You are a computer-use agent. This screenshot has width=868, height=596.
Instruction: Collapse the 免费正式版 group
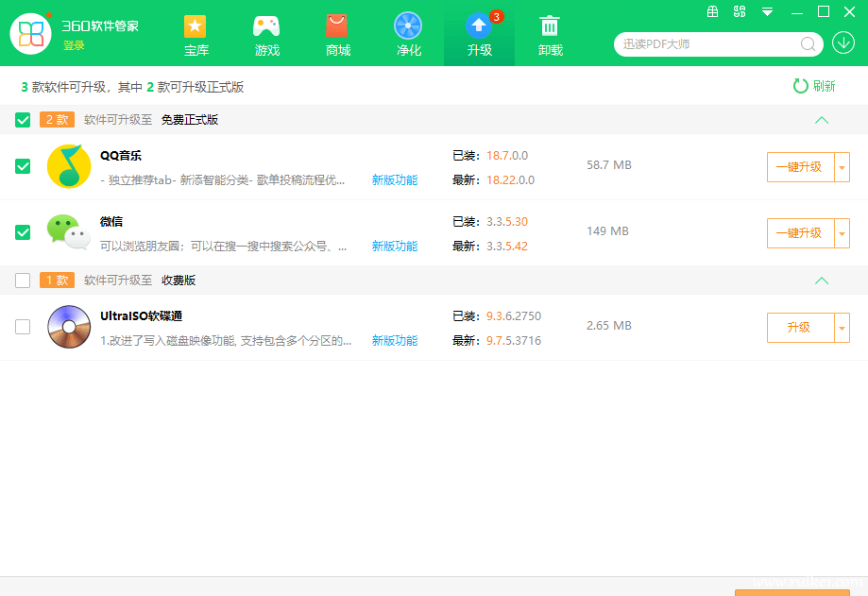coord(822,120)
